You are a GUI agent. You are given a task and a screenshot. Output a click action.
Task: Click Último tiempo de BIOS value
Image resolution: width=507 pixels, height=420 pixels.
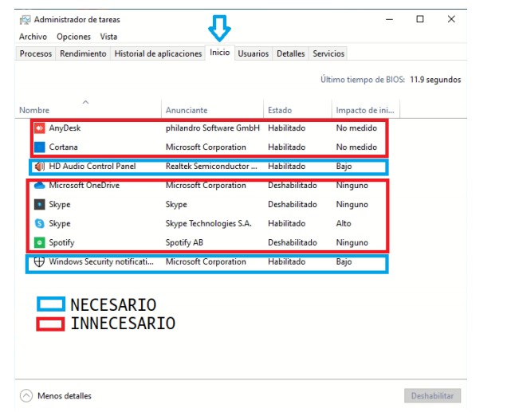[435, 80]
